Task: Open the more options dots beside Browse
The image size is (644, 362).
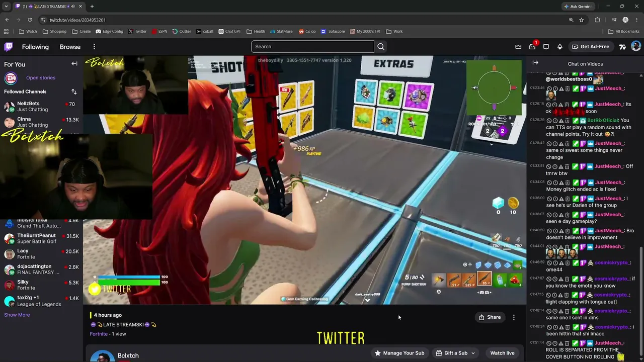Action: click(x=94, y=47)
